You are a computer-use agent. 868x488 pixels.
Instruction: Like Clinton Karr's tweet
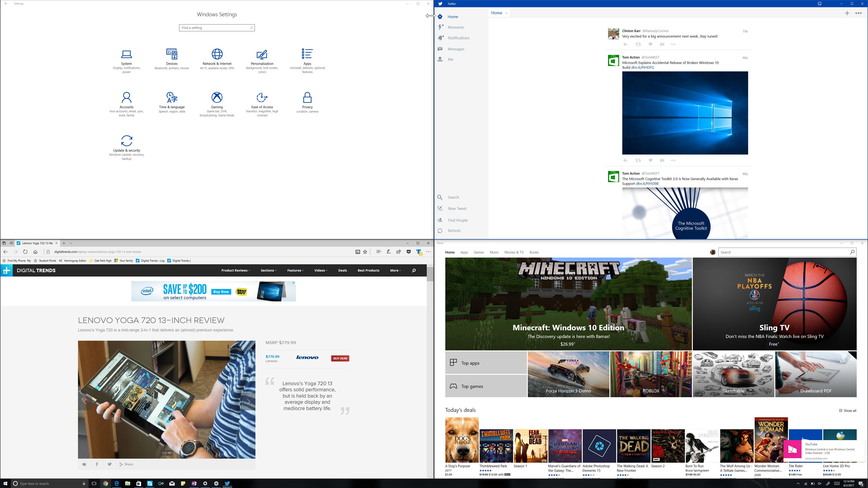pos(650,45)
